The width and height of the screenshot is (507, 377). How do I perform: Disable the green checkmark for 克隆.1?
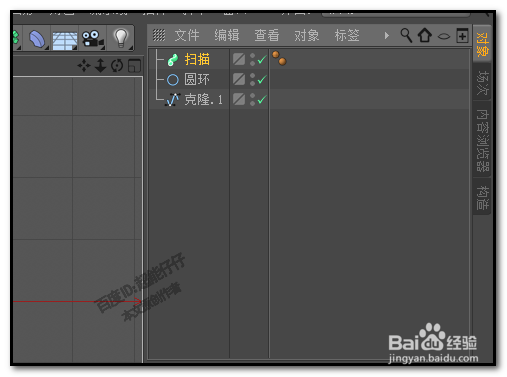coord(262,99)
